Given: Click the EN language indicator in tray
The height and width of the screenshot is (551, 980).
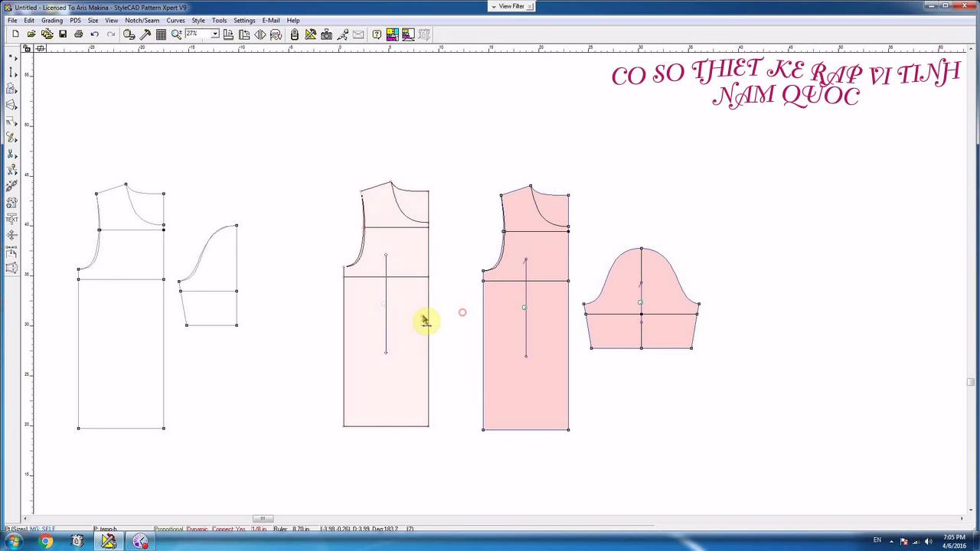Looking at the screenshot, I should 877,540.
